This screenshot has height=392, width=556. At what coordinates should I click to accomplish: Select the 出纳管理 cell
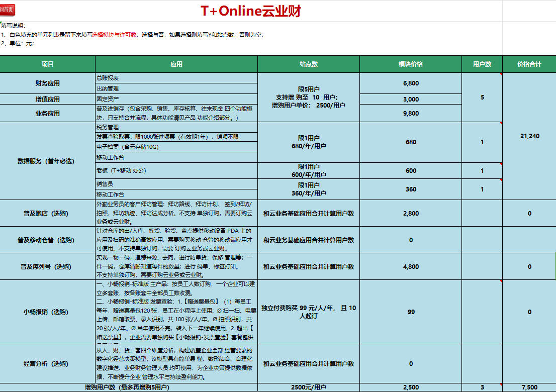(176, 88)
